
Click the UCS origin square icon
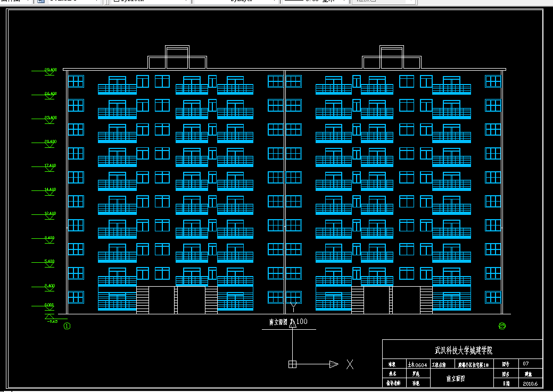[292, 364]
